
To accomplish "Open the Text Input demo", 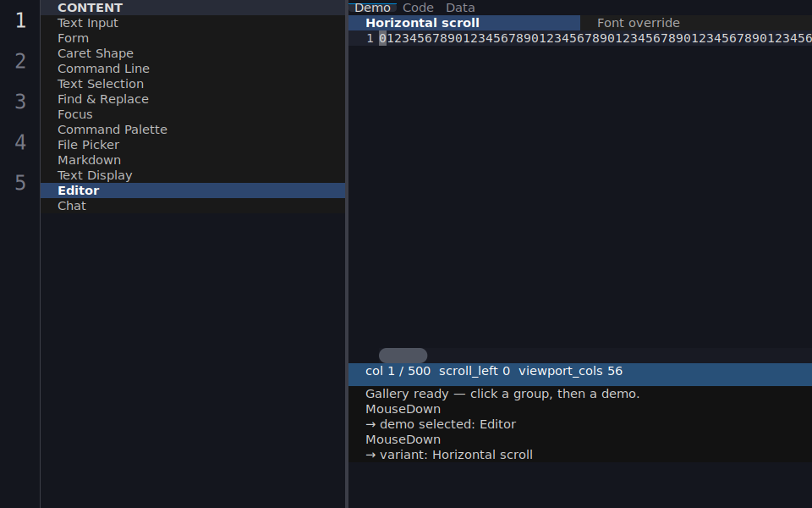I will tap(193, 23).
